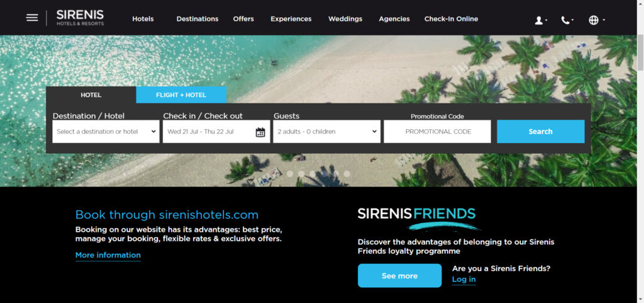
Task: Click the Sirenis Hotels & Resorts logo
Action: click(x=80, y=18)
